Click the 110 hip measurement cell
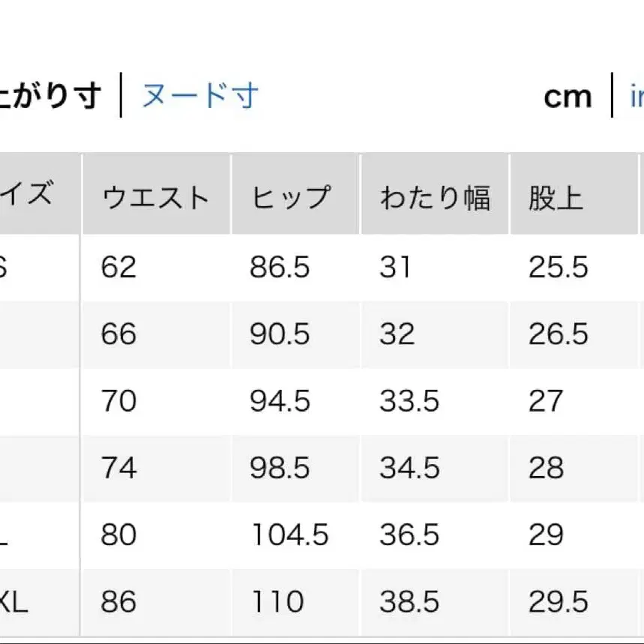644x644 pixels. (277, 601)
